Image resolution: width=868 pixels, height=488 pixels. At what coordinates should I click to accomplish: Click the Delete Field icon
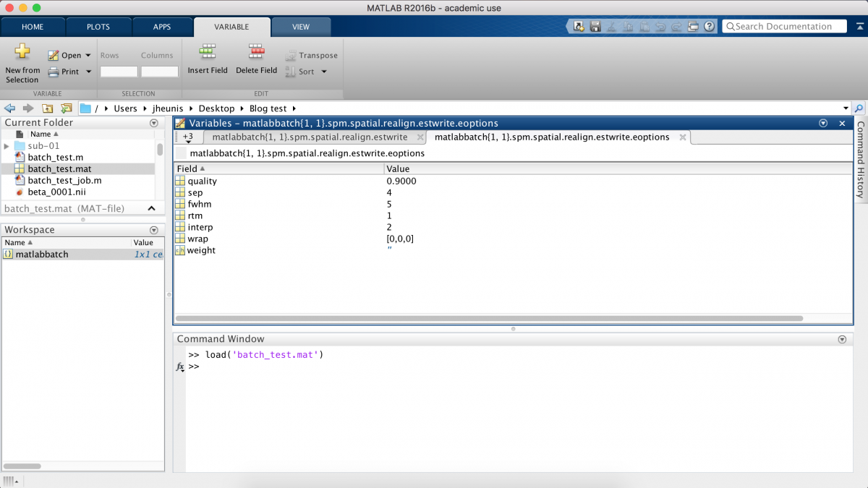coord(256,51)
